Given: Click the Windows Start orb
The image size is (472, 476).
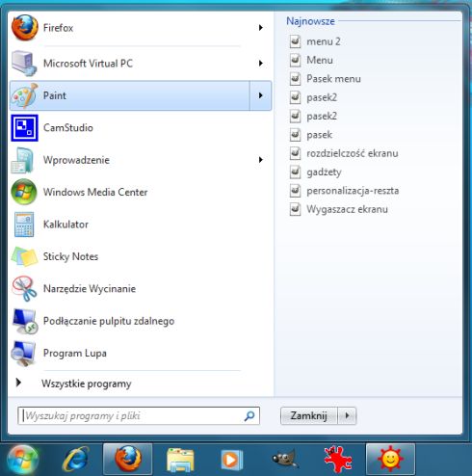Looking at the screenshot, I should [x=22, y=460].
